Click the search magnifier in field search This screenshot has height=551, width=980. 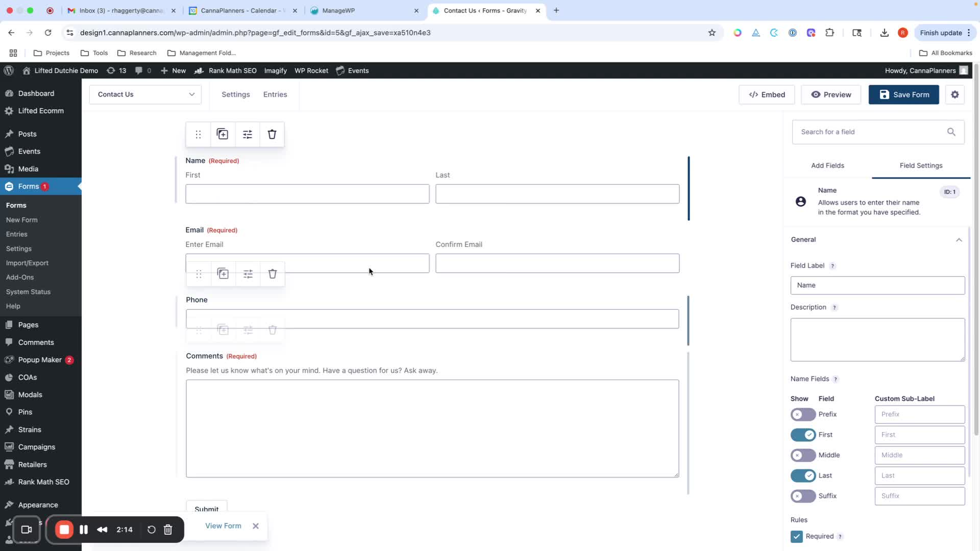click(951, 132)
